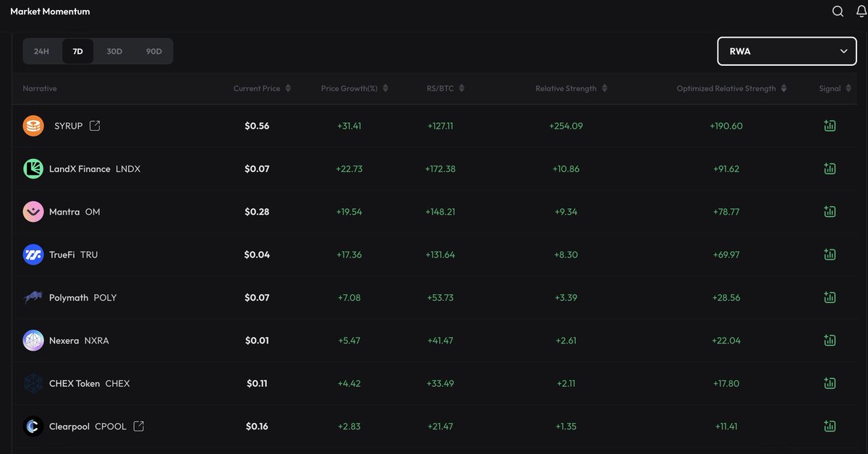Screen dimensions: 868x454
Task: Open CHEX Token CHEX row name
Action: click(x=90, y=383)
